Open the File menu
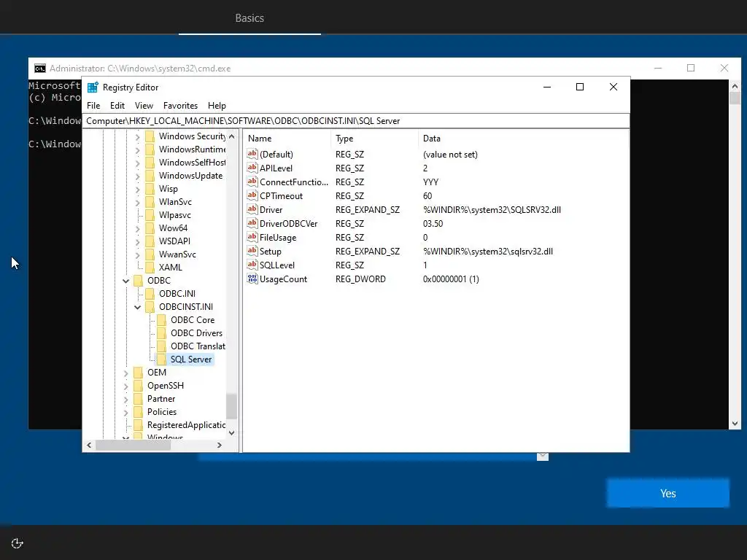This screenshot has width=747, height=560. click(x=93, y=106)
